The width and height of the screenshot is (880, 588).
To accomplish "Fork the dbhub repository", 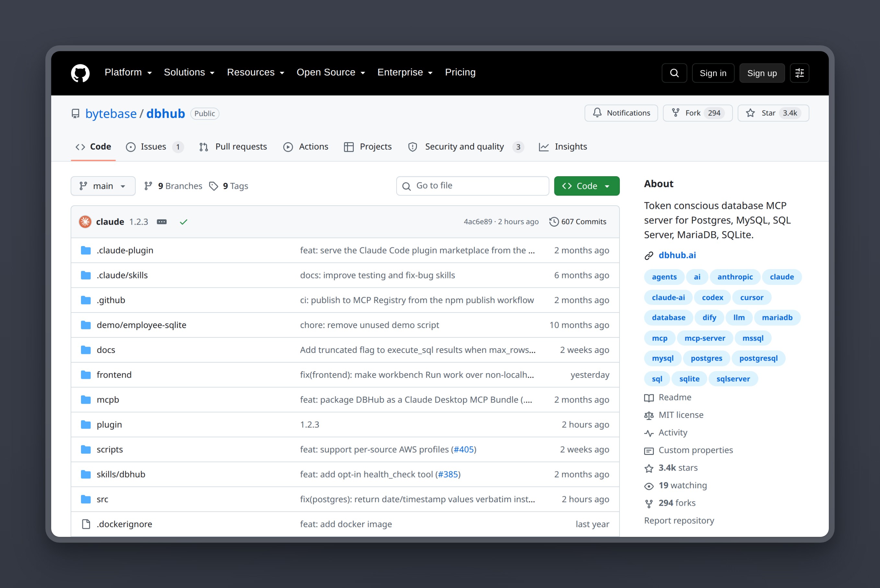I will pos(698,113).
